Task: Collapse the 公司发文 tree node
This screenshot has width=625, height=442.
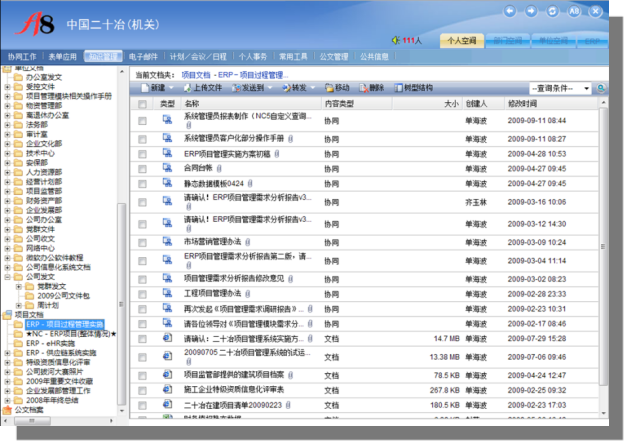Action: [x=7, y=277]
